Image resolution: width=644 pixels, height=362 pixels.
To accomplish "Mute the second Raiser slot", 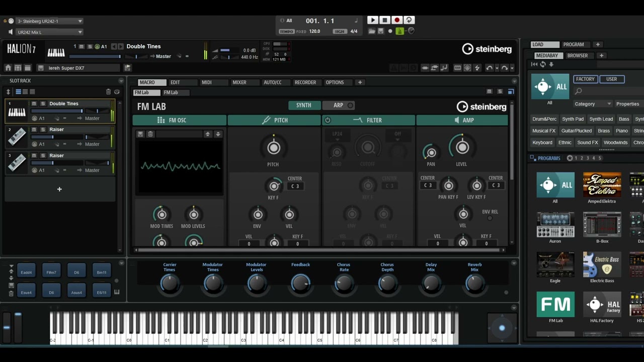I will 34,130.
